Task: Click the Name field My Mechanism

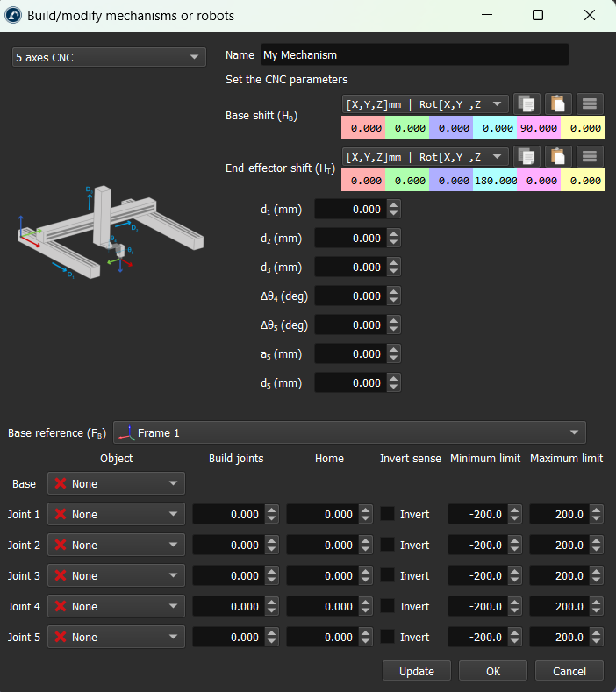Action: 414,54
